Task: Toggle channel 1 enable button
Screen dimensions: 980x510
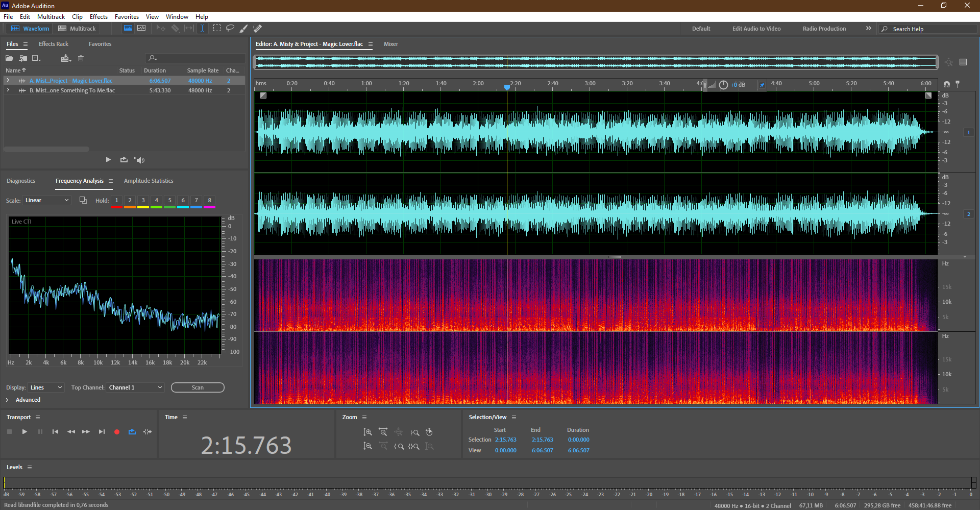Action: pos(968,133)
